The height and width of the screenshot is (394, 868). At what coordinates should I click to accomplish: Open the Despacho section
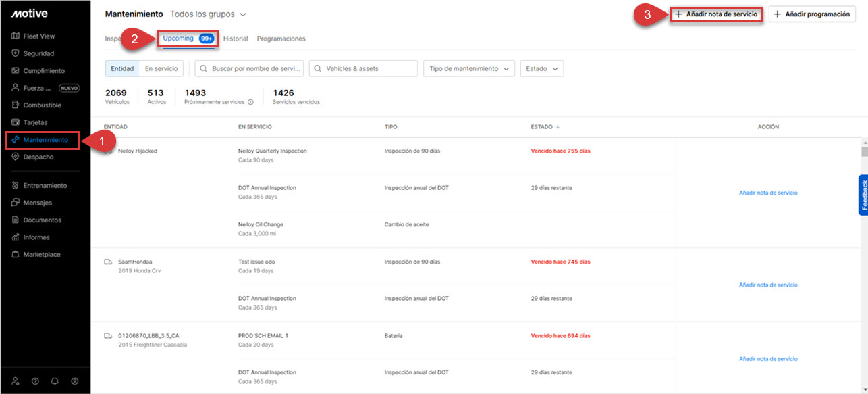coord(38,157)
